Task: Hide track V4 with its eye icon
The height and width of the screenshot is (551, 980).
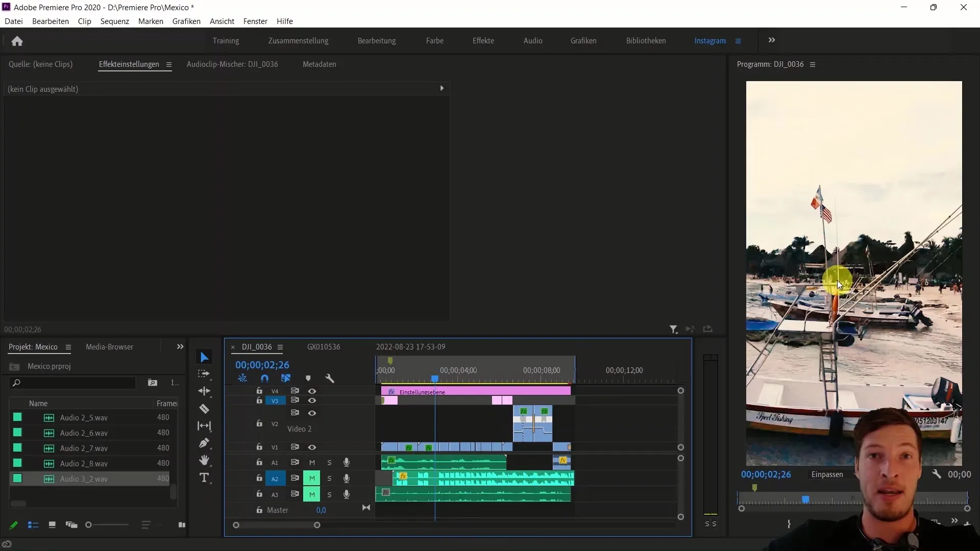Action: pyautogui.click(x=312, y=391)
